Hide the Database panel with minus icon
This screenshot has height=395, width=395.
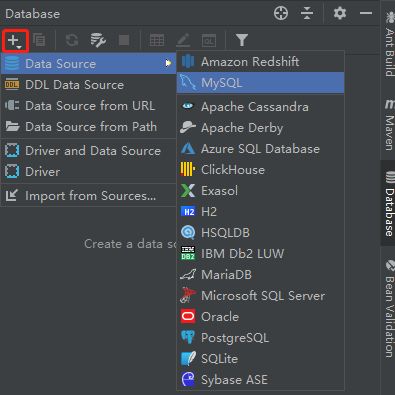coord(366,13)
